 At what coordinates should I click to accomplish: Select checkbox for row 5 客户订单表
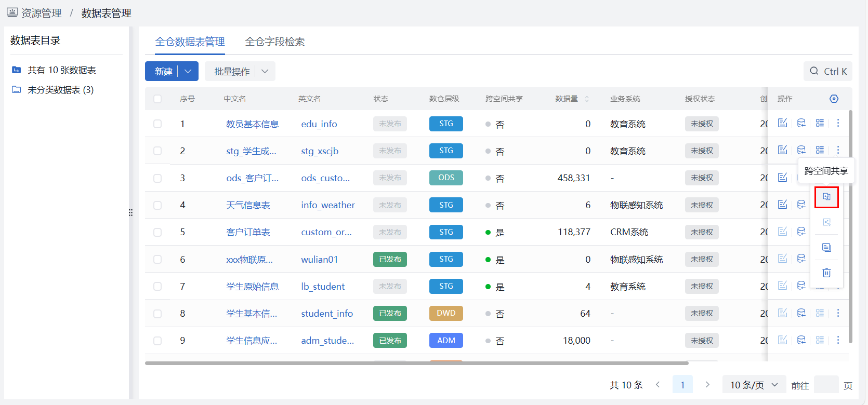point(157,233)
